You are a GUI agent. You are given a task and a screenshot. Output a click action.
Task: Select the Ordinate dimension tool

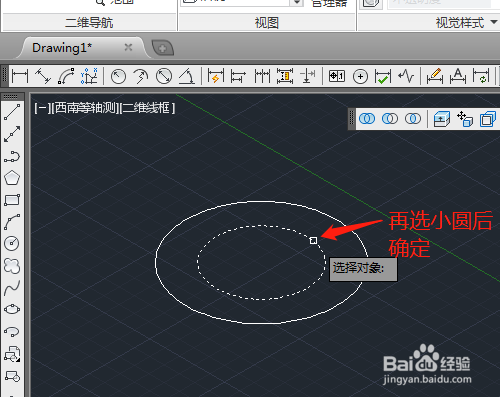[89, 76]
